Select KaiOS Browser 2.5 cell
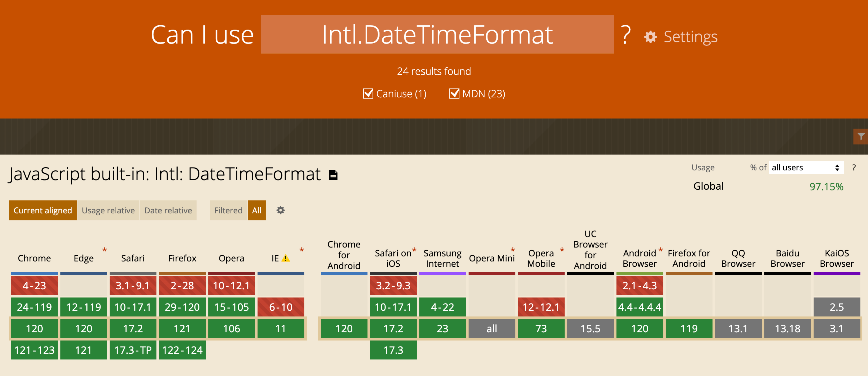The width and height of the screenshot is (868, 376). point(837,307)
